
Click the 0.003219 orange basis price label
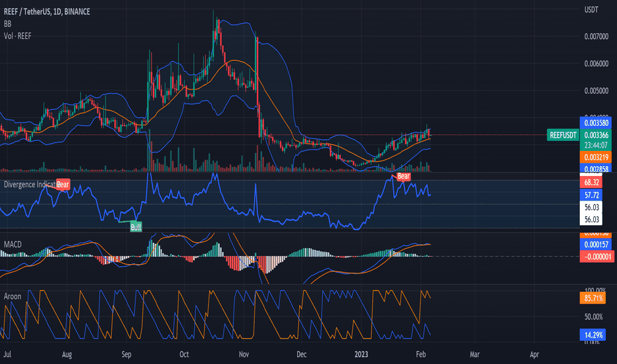pyautogui.click(x=596, y=158)
